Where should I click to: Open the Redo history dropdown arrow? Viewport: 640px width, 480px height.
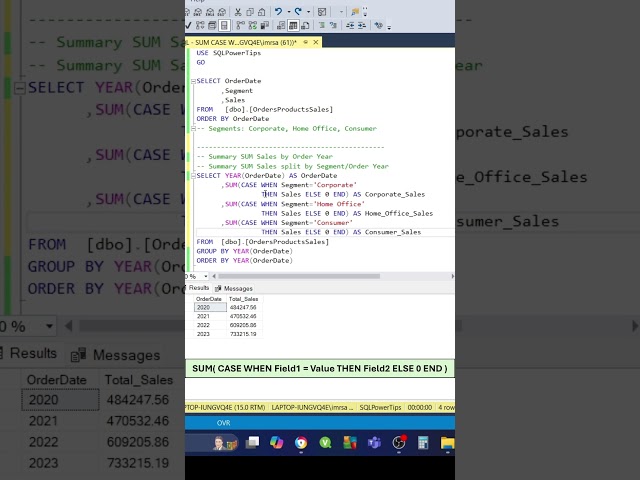pyautogui.click(x=309, y=12)
